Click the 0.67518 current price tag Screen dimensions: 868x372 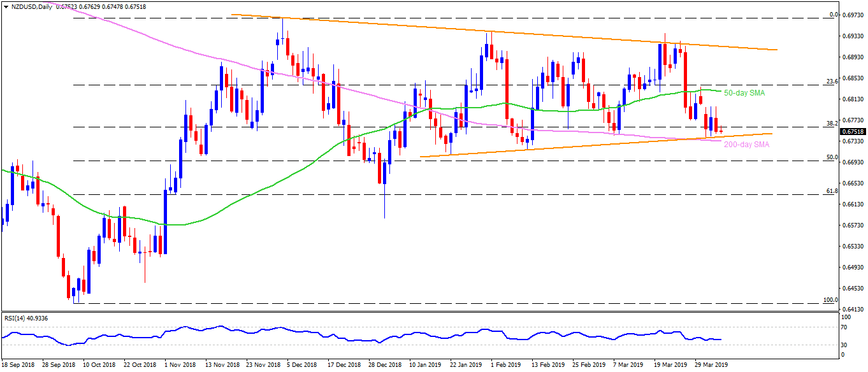(853, 131)
